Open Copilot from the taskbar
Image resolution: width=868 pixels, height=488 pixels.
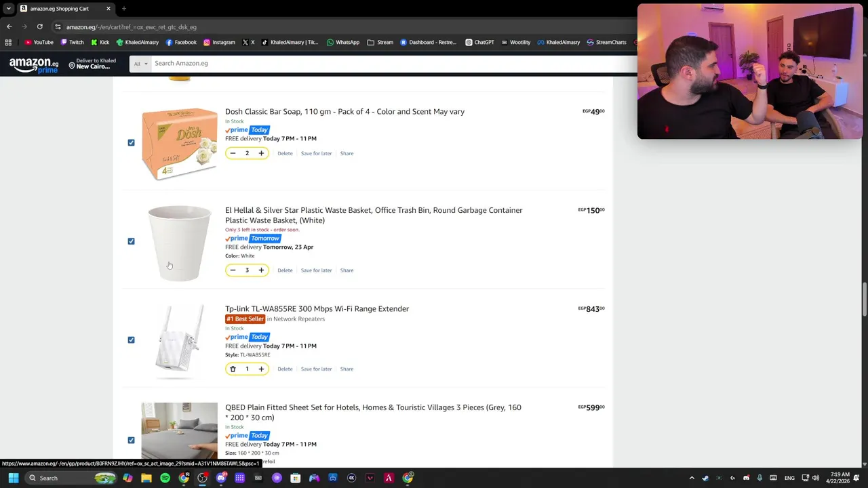pos(127,478)
